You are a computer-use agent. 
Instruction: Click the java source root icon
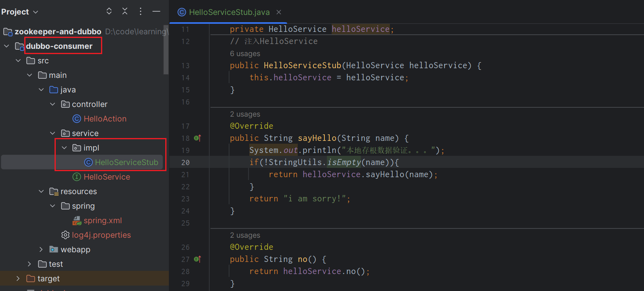[54, 90]
